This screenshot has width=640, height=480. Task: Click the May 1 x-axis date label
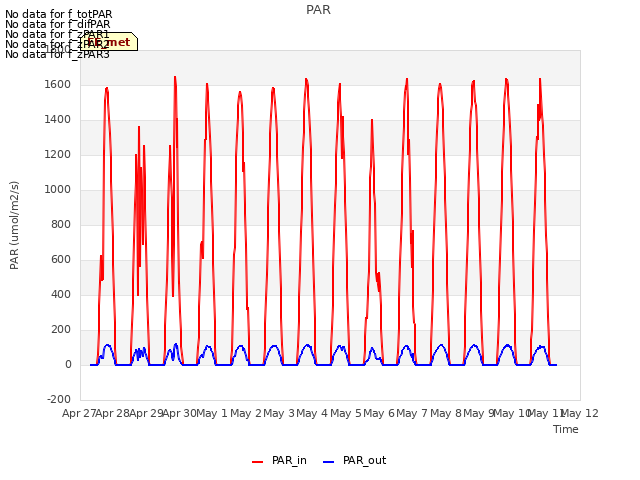coord(212,413)
